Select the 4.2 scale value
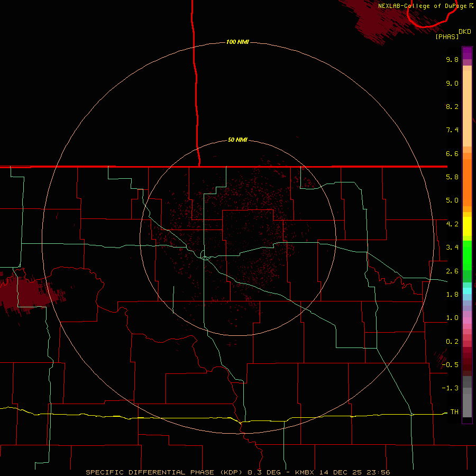 coord(452,224)
